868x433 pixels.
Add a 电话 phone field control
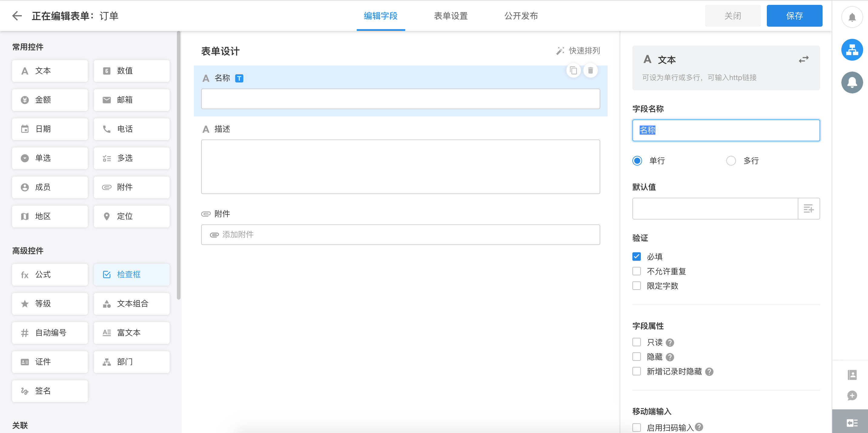[x=131, y=129]
